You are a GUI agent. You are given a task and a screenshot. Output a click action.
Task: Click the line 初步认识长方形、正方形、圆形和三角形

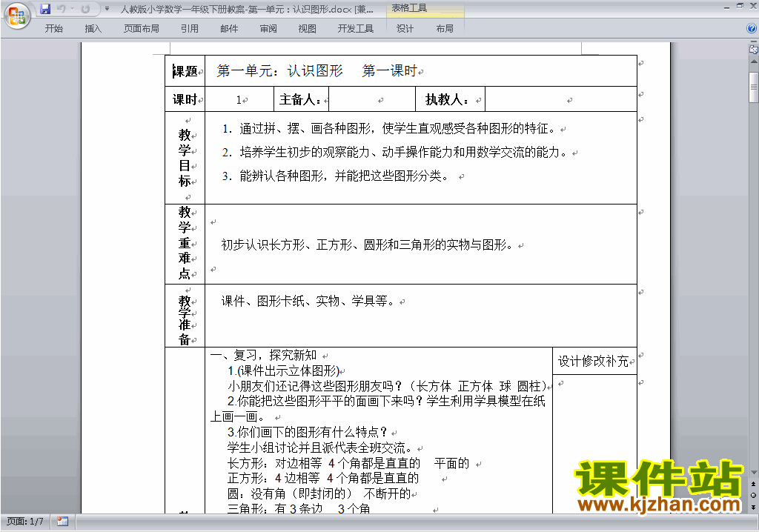[368, 245]
